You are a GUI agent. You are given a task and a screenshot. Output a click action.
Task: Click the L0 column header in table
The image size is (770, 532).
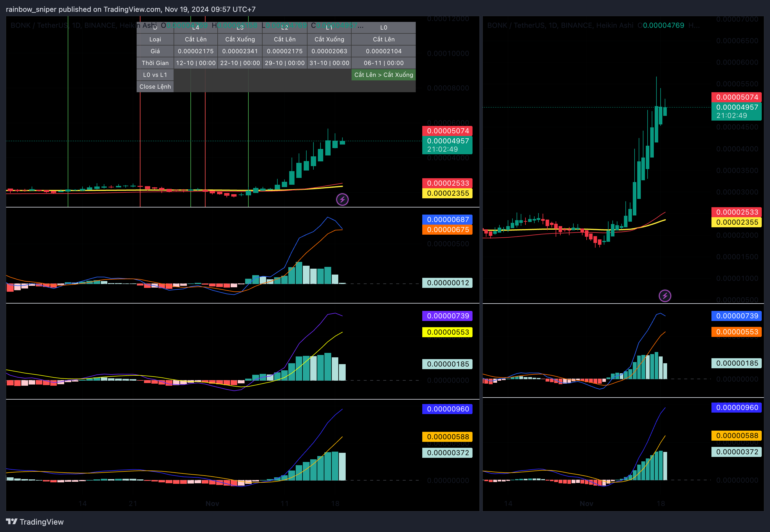coord(384,28)
